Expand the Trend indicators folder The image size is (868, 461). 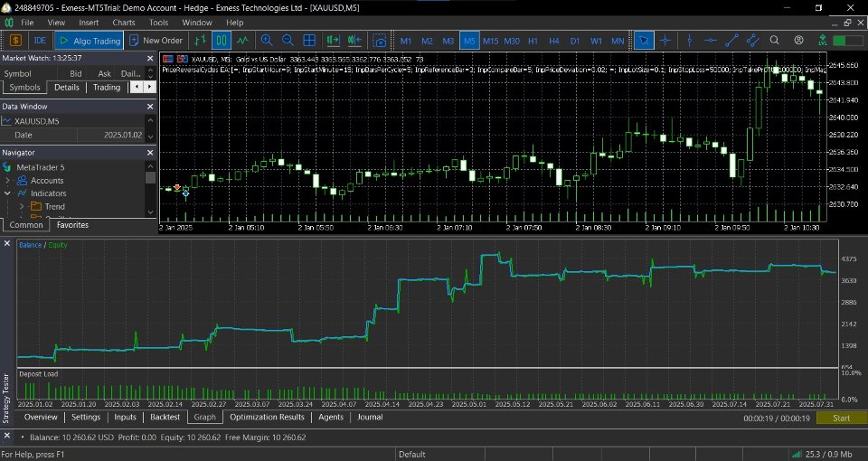(x=22, y=207)
